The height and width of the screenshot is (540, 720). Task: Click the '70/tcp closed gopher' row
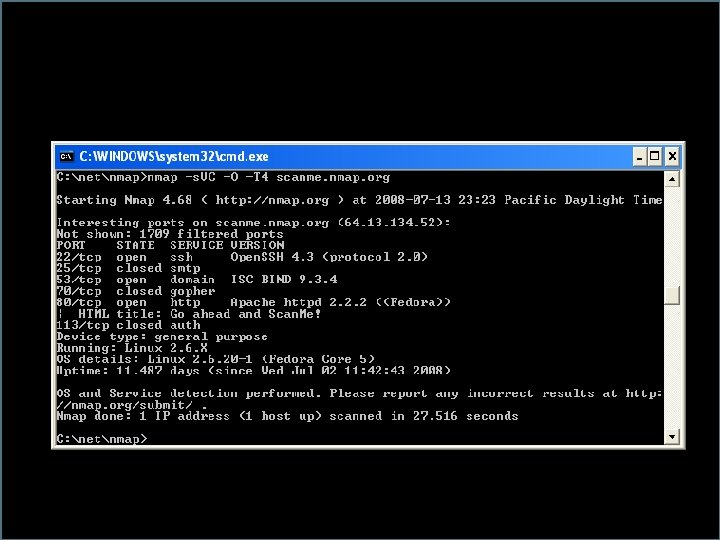136,291
